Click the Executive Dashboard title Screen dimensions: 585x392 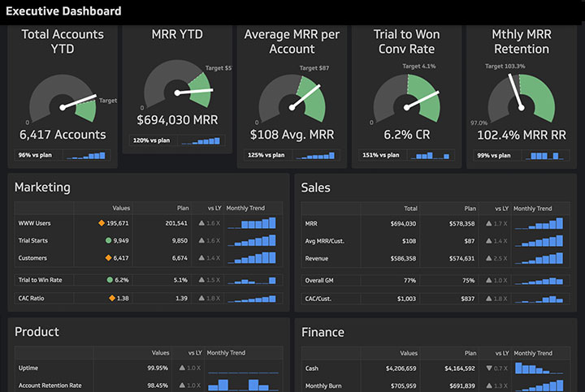coord(63,11)
